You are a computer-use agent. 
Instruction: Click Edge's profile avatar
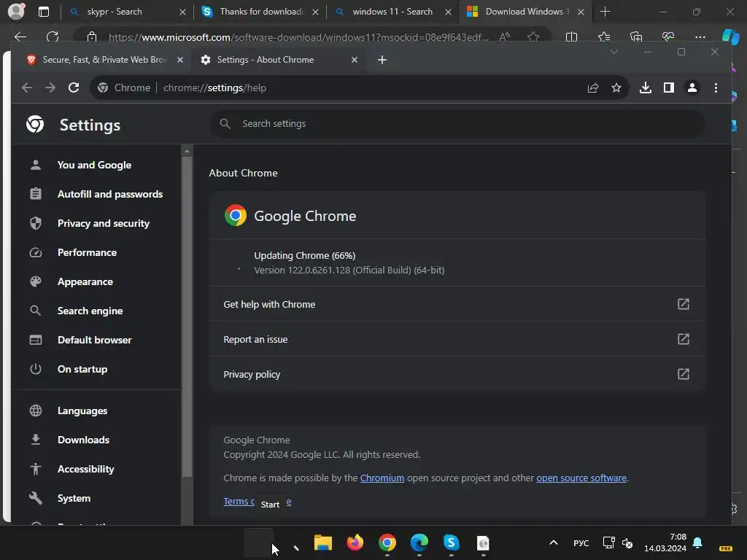click(16, 12)
